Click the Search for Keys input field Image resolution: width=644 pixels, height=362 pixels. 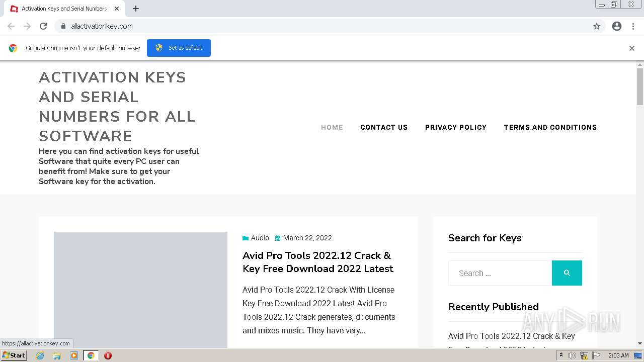pyautogui.click(x=500, y=273)
